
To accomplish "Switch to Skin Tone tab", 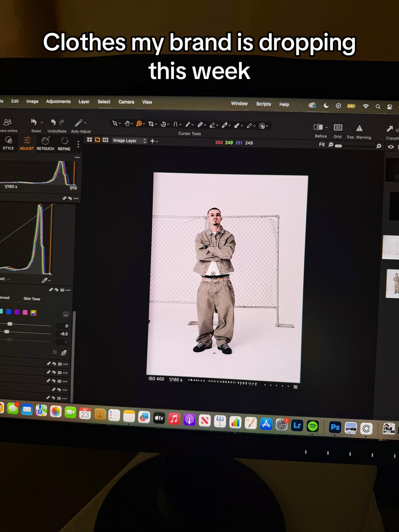I will point(32,299).
